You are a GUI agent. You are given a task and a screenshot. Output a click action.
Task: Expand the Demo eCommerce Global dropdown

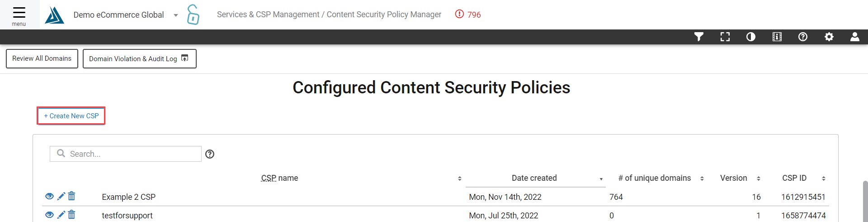176,15
